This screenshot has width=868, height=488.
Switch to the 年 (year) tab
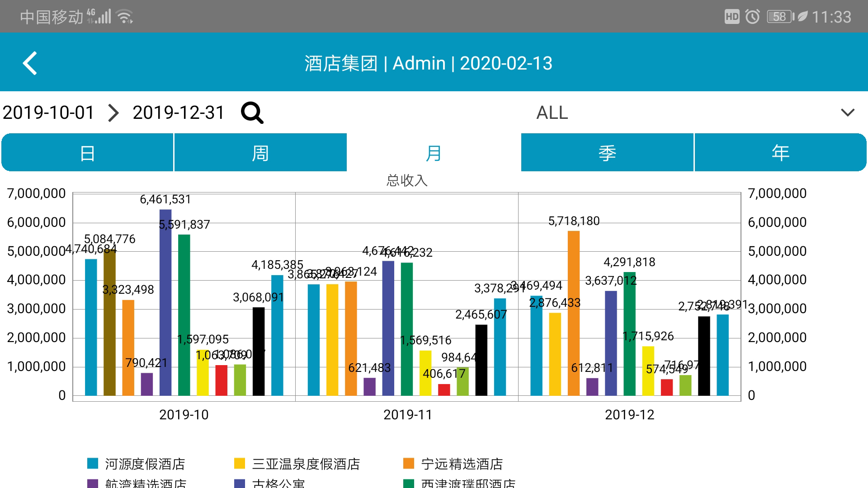tap(780, 153)
